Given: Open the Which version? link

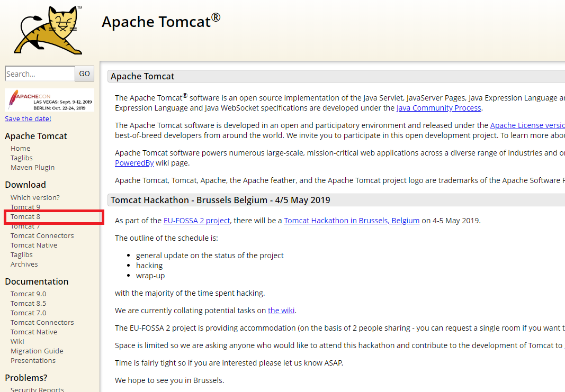Looking at the screenshot, I should point(35,198).
